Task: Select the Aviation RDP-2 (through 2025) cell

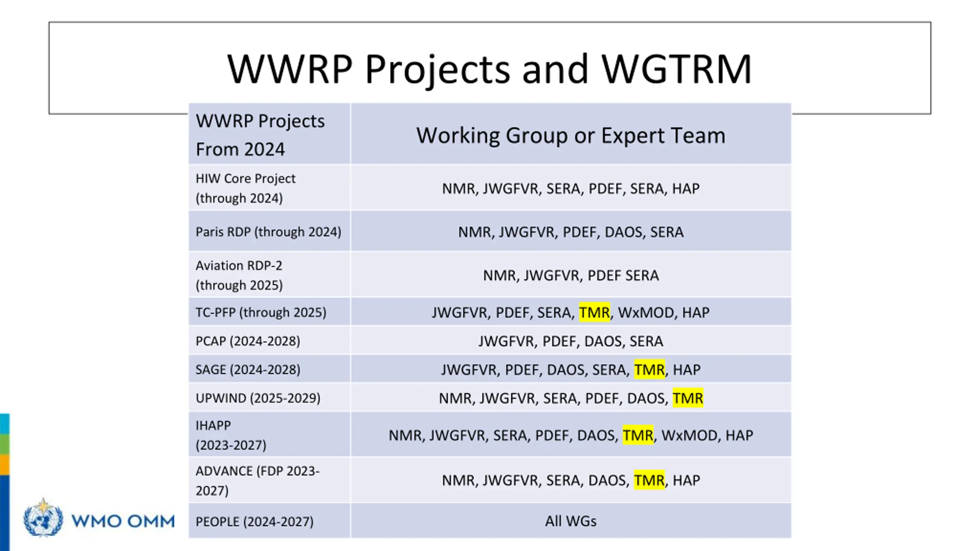Action: coord(269,275)
